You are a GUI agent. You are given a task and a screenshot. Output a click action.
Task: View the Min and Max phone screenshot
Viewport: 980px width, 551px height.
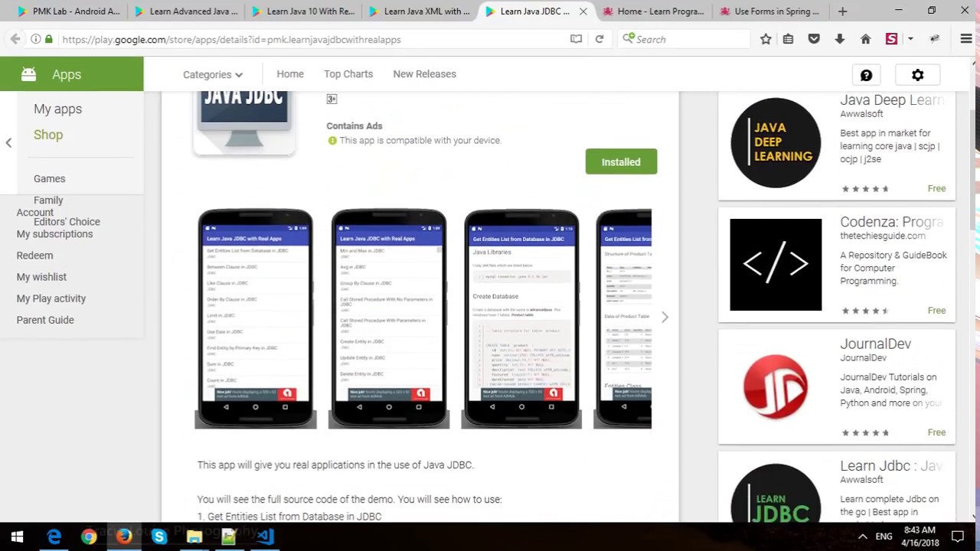pos(388,318)
